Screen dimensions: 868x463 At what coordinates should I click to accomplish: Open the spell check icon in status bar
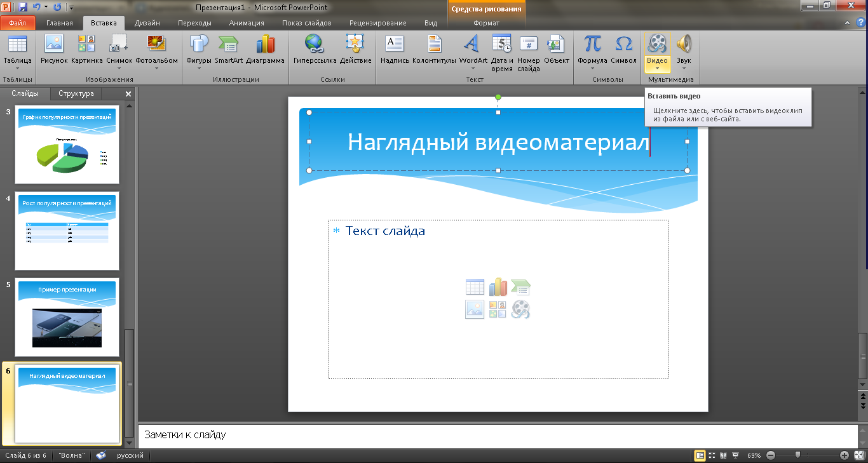pos(101,455)
